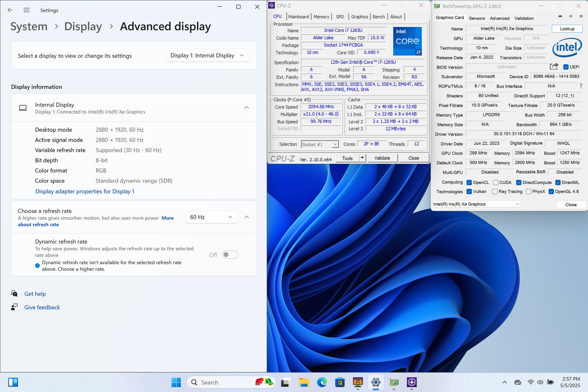Switch to Graphics tab in CPU-Z
The width and height of the screenshot is (588, 392).
(x=359, y=17)
